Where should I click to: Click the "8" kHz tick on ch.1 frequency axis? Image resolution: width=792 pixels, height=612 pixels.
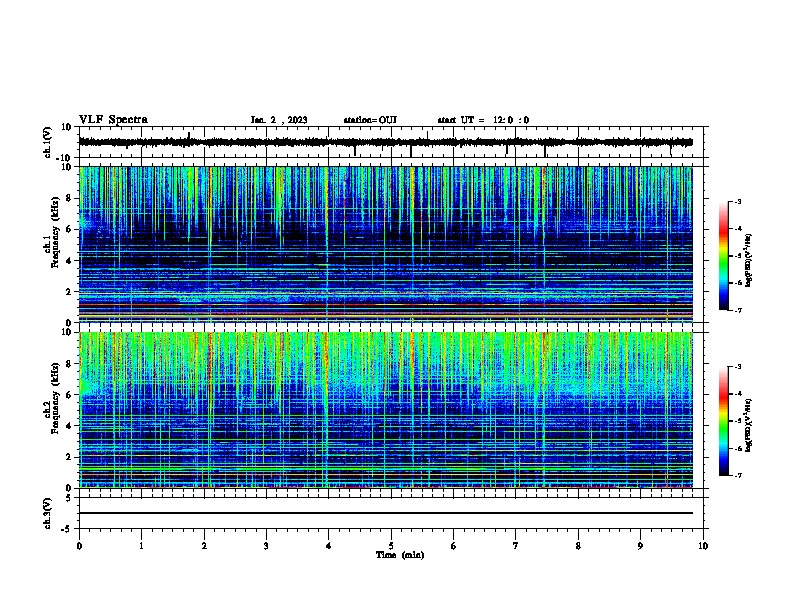pos(70,198)
